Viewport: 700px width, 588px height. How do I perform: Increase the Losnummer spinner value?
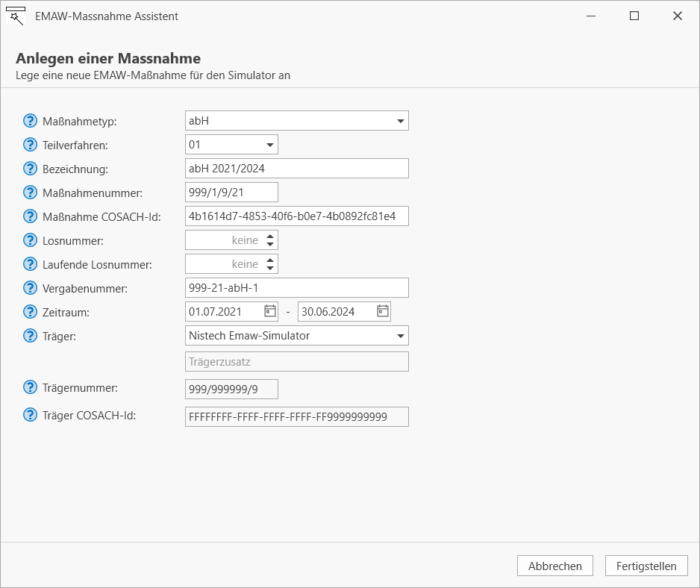click(x=270, y=236)
